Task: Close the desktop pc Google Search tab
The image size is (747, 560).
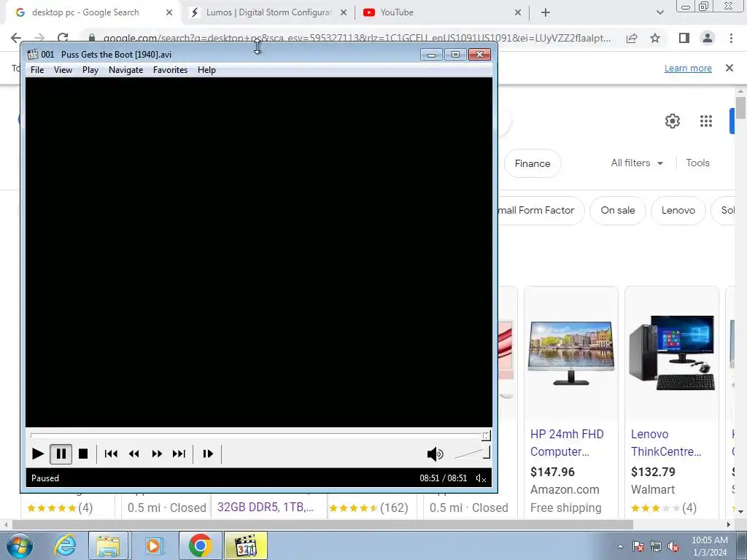Action: (x=169, y=13)
